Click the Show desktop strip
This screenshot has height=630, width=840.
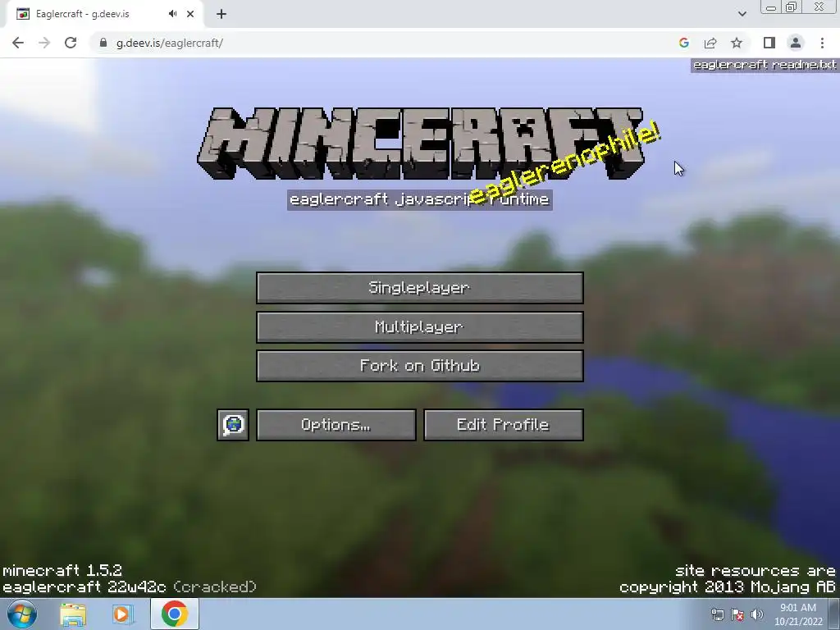(x=834, y=614)
